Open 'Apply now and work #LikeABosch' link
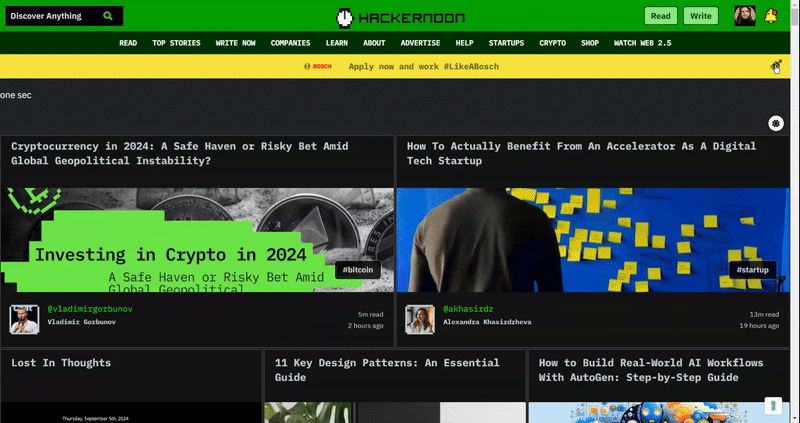This screenshot has height=423, width=800. (x=423, y=66)
